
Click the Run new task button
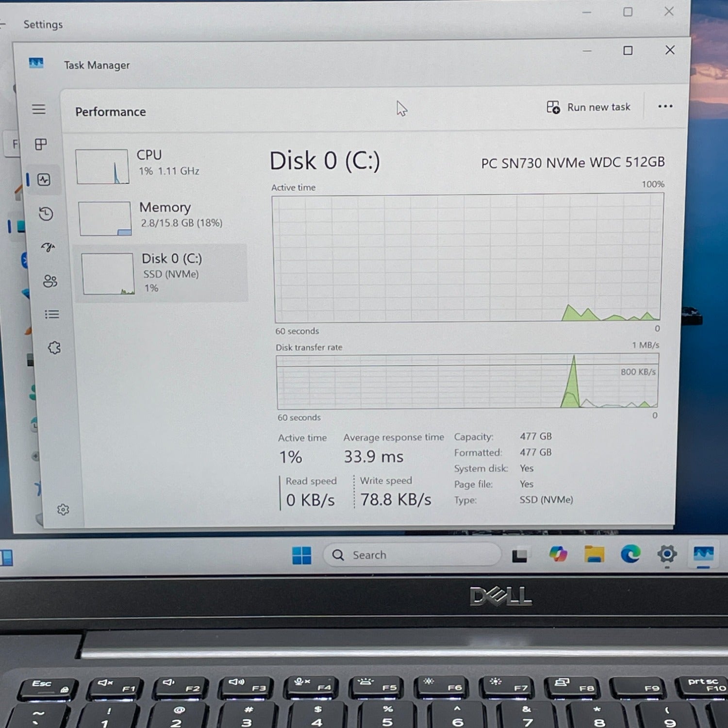point(588,107)
